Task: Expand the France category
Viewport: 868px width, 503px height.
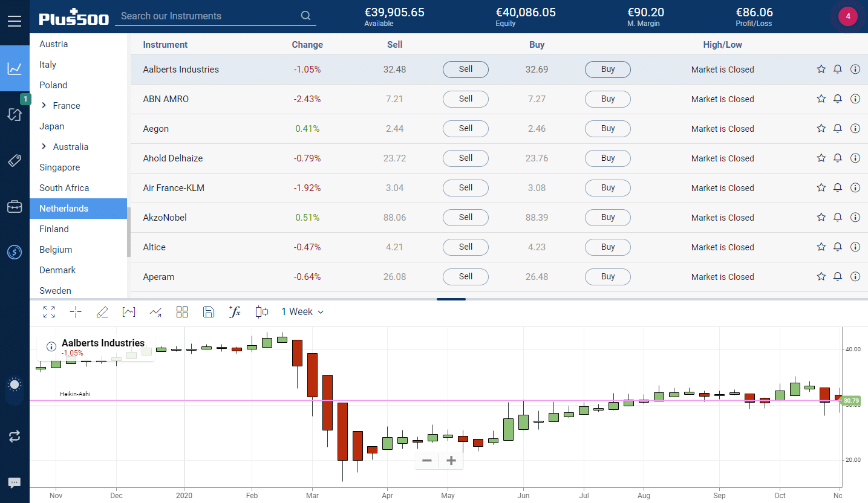Action: tap(44, 105)
